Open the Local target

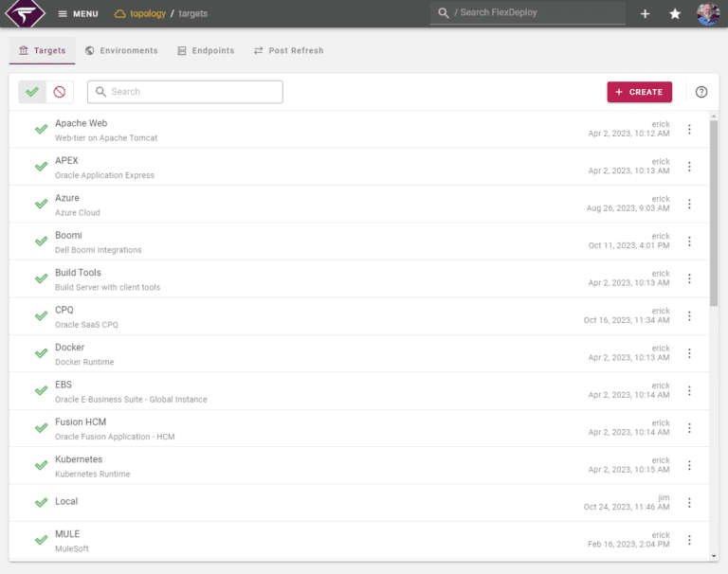coord(66,502)
